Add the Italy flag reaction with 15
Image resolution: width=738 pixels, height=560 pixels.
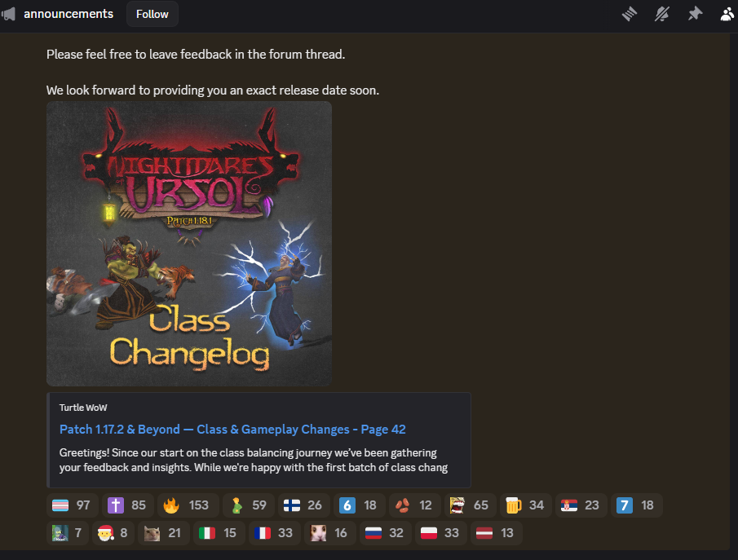pyautogui.click(x=219, y=533)
